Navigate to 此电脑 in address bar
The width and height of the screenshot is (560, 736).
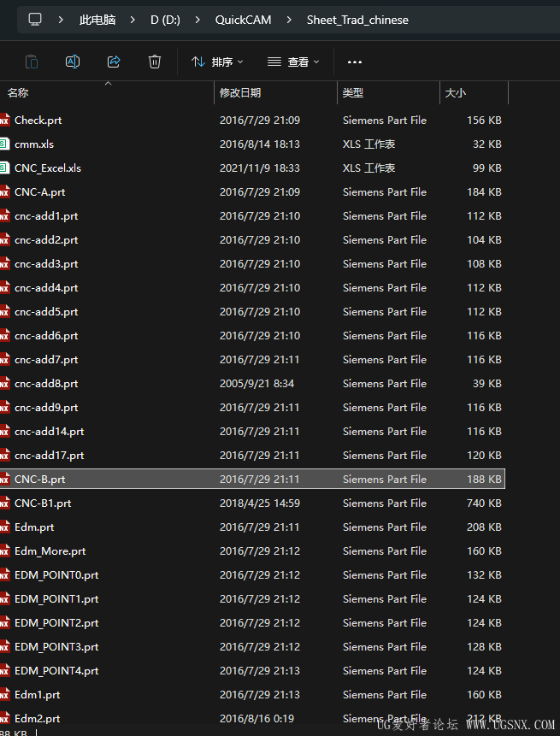pyautogui.click(x=97, y=20)
